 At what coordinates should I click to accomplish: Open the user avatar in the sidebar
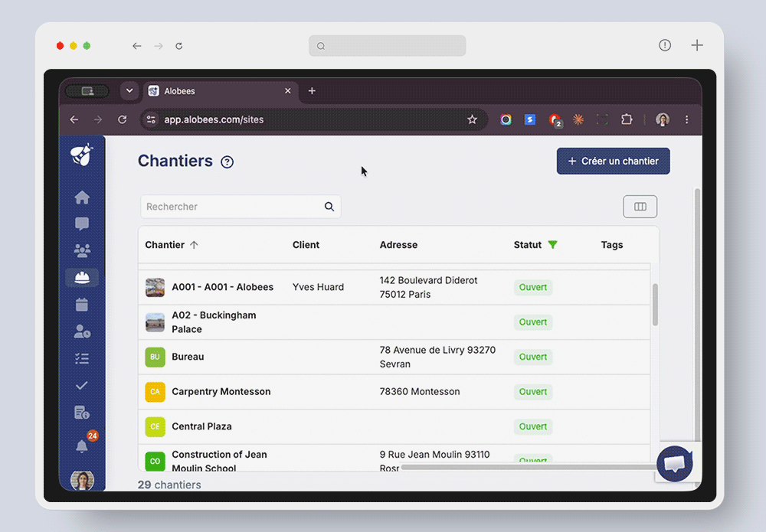click(x=82, y=480)
